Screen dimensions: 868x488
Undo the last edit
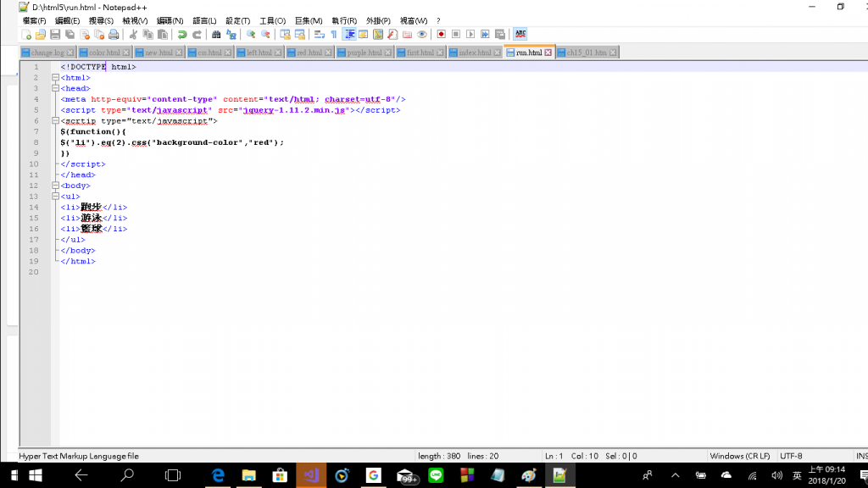point(181,34)
